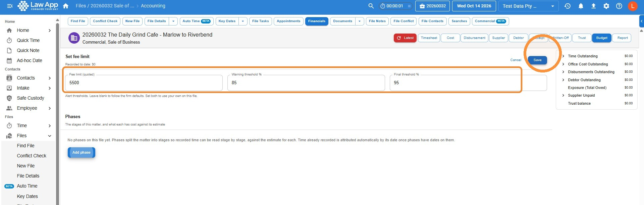Click the Law App logo
644x205 pixels.
(x=38, y=6)
